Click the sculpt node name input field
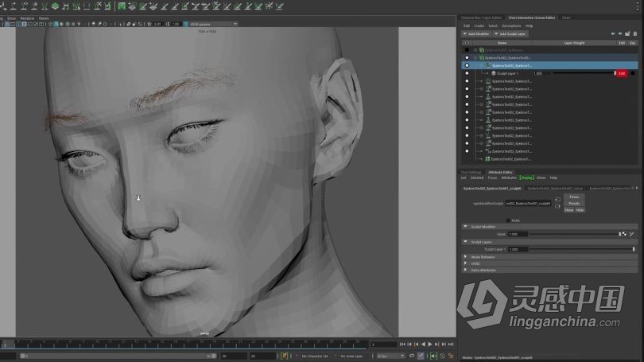 (528, 203)
